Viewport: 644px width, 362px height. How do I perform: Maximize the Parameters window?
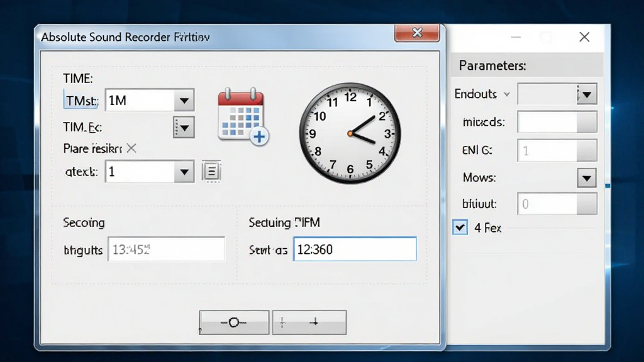tap(546, 37)
